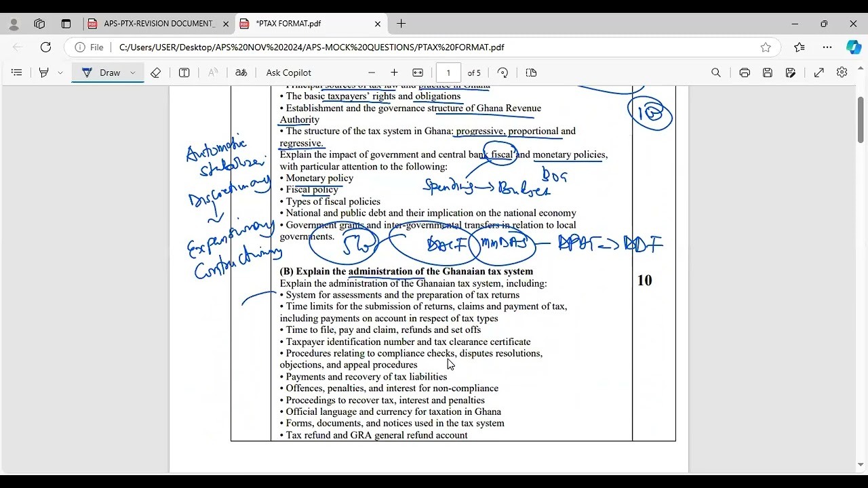Viewport: 868px width, 488px height.
Task: Print the PDF document
Action: pos(745,73)
